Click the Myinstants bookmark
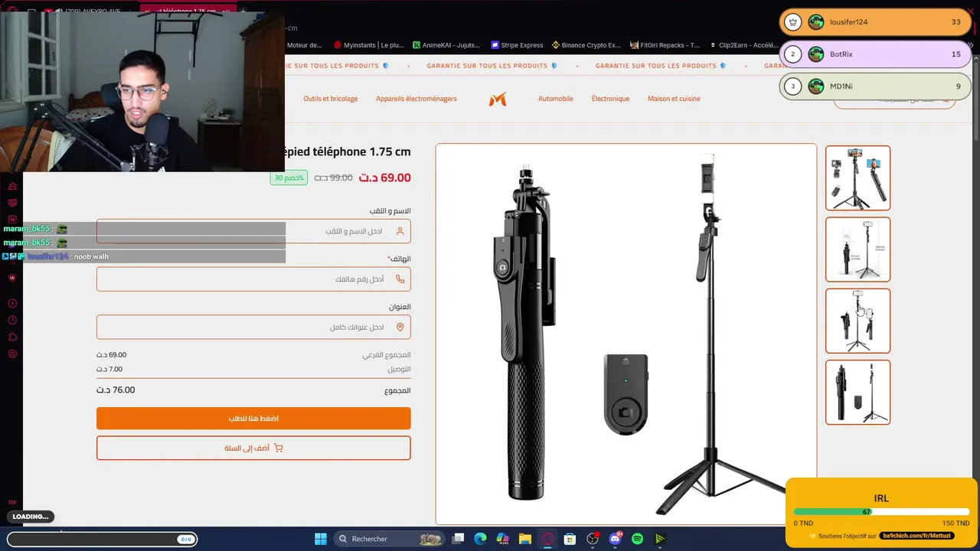 tap(368, 45)
